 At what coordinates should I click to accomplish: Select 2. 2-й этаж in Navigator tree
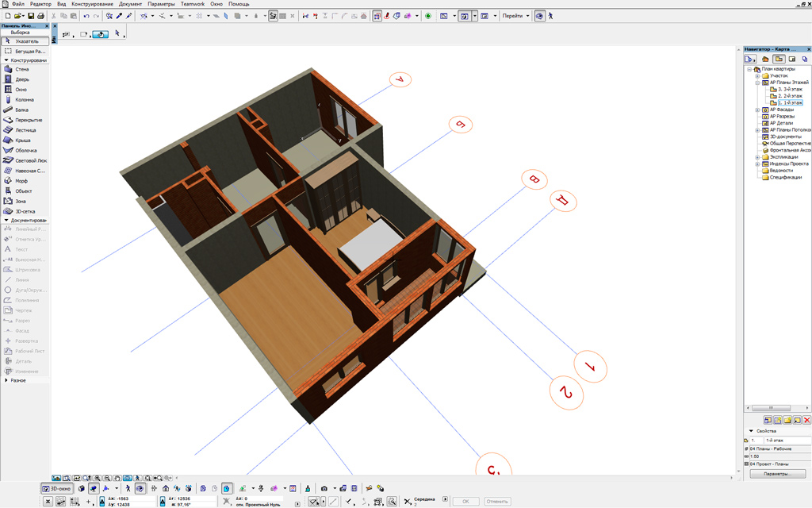pos(790,96)
